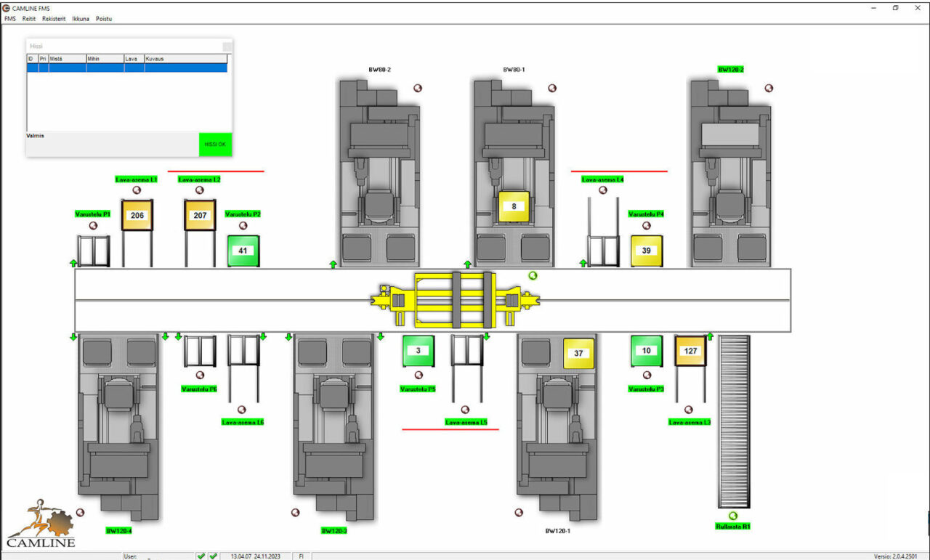Select pallet 127 at Lava-asema L3
930x560 pixels.
pyautogui.click(x=690, y=351)
